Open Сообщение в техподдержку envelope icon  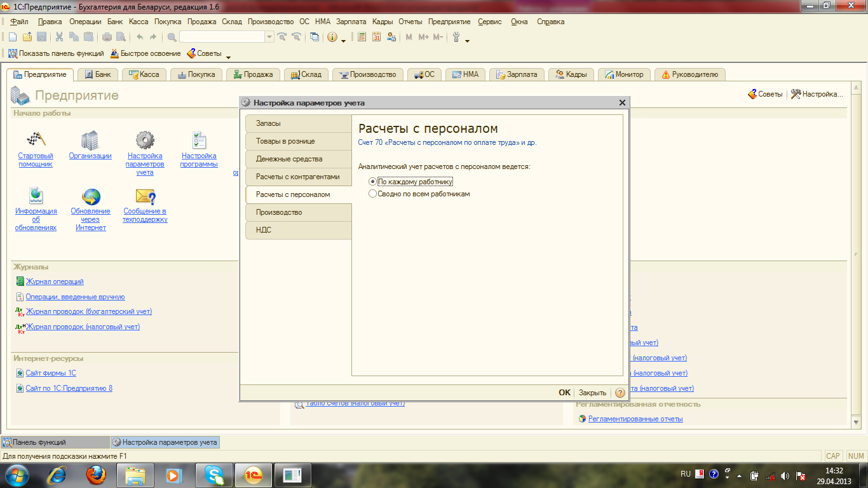point(145,196)
